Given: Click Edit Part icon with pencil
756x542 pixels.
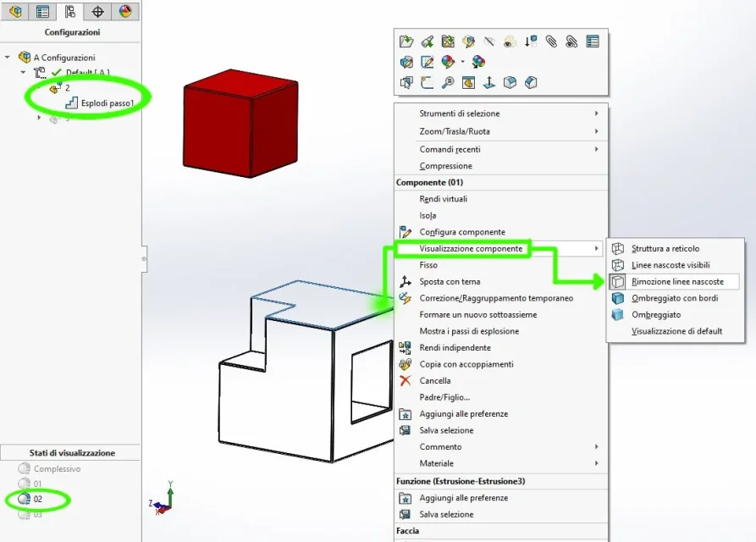Looking at the screenshot, I should (x=468, y=41).
